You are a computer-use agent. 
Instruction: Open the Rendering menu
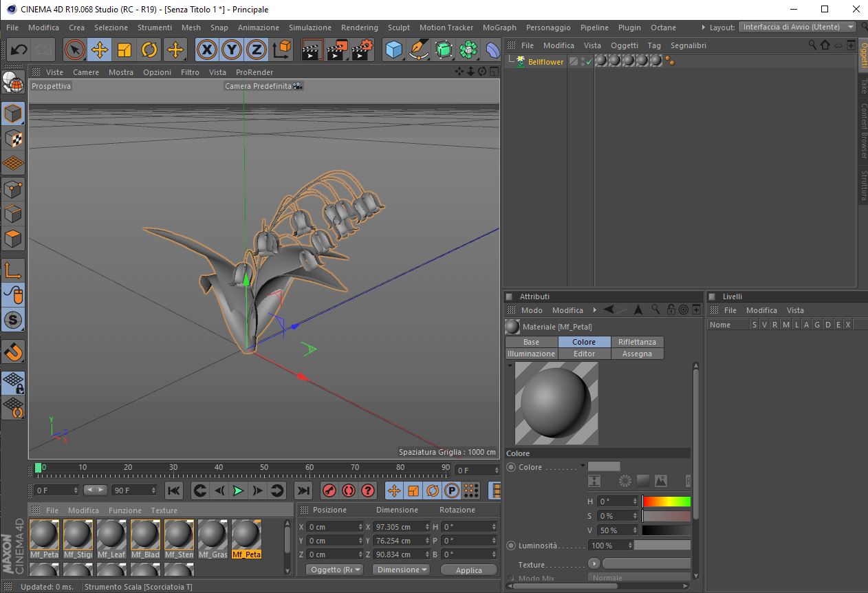pos(360,28)
